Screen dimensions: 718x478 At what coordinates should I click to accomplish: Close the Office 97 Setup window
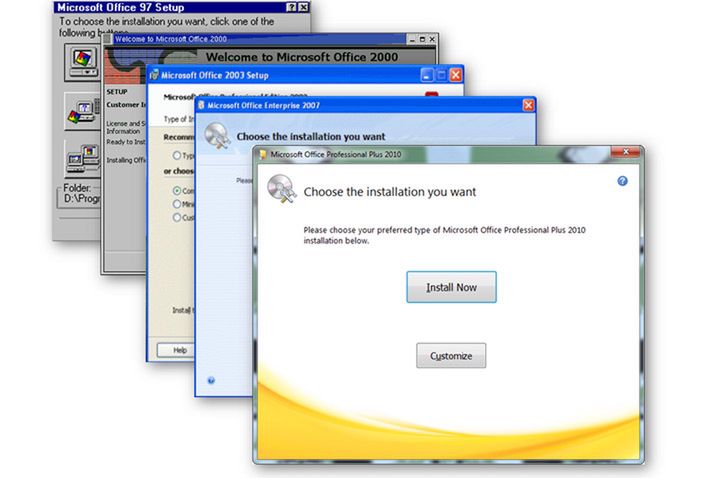point(303,7)
